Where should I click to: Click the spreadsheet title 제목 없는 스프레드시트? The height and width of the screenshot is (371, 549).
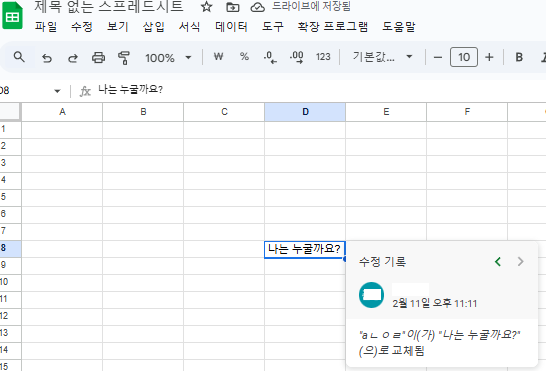[x=109, y=7]
